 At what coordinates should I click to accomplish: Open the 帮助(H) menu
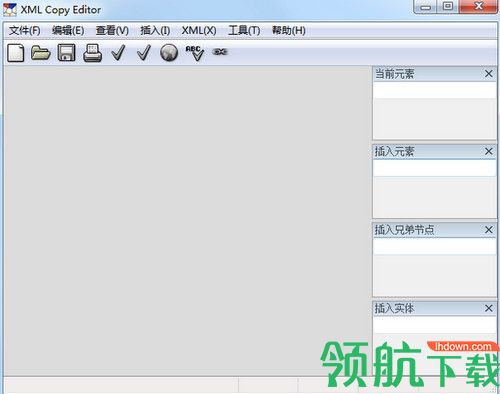point(289,31)
